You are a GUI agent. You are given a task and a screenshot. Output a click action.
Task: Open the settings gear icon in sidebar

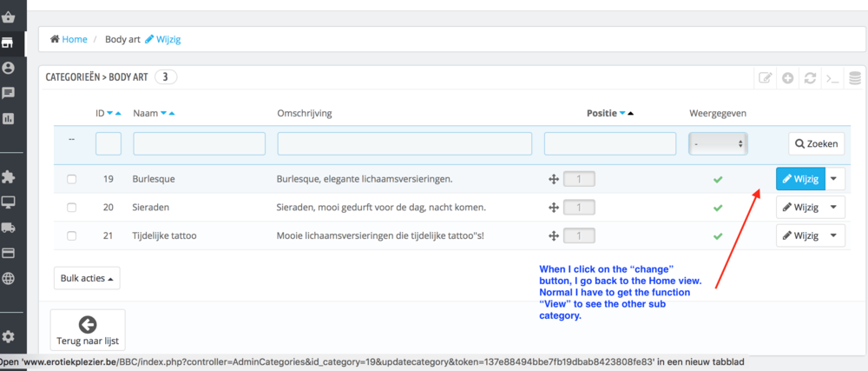(9, 336)
